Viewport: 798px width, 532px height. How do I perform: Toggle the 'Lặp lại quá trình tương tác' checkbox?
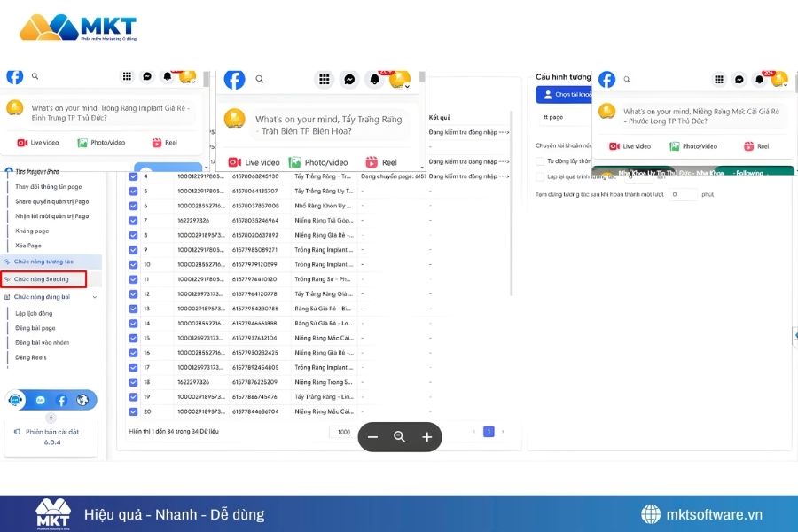[541, 176]
